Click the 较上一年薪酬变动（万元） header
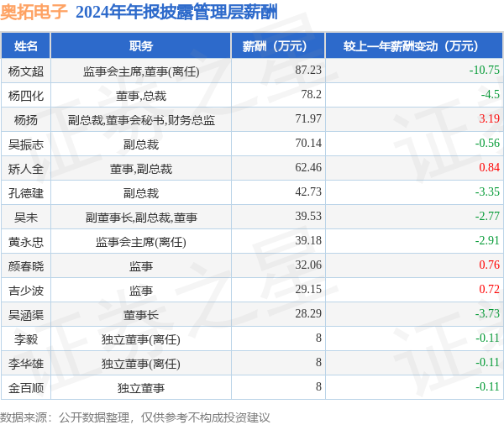 414,46
